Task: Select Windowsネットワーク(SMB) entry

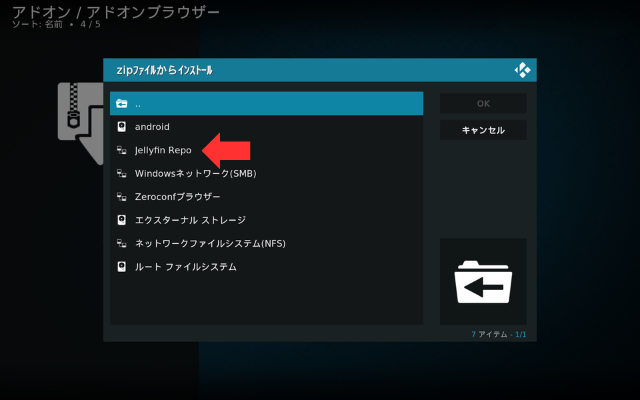Action: [195, 174]
